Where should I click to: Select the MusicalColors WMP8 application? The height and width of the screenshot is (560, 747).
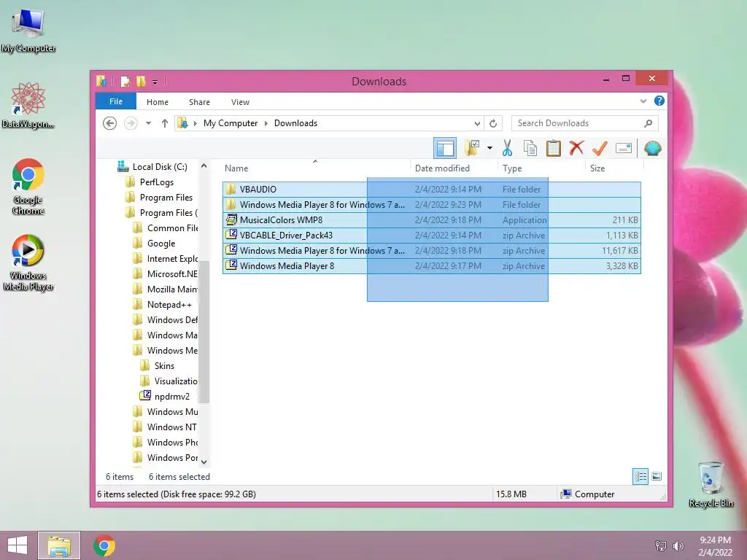[432, 220]
